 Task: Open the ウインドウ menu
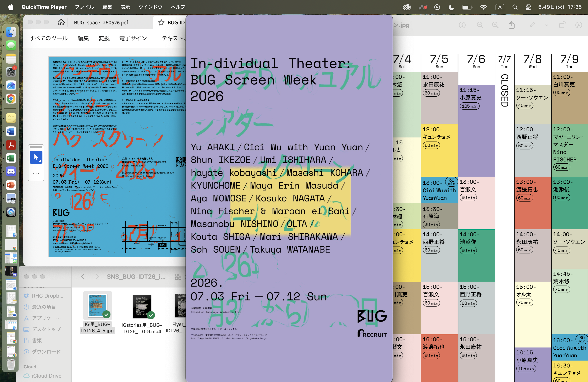click(150, 7)
